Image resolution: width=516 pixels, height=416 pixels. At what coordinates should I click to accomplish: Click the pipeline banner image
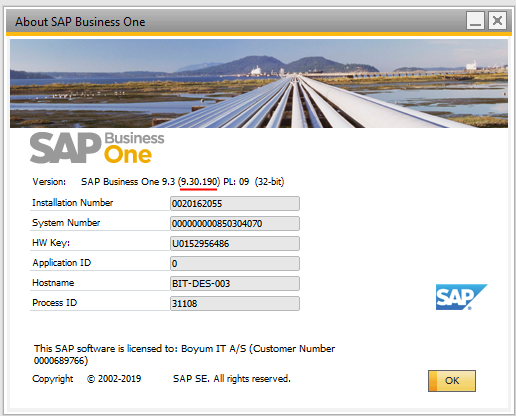click(x=259, y=83)
